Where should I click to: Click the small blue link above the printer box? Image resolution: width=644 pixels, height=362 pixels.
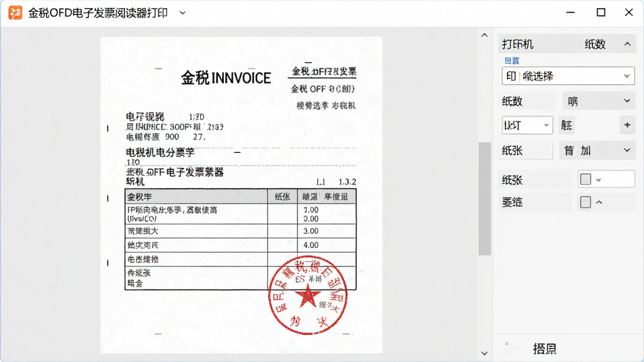click(x=512, y=61)
